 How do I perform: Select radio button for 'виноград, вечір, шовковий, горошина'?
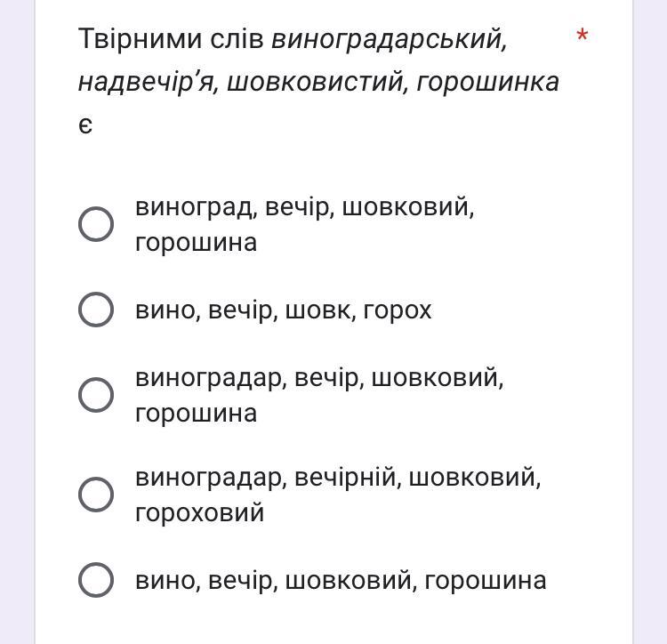coord(96,224)
